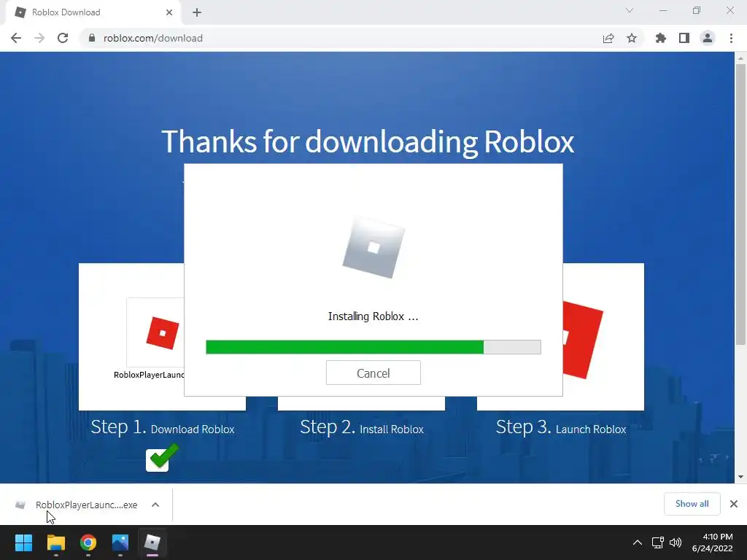The height and width of the screenshot is (560, 747).
Task: Open Chrome three-dot menu
Action: point(731,38)
